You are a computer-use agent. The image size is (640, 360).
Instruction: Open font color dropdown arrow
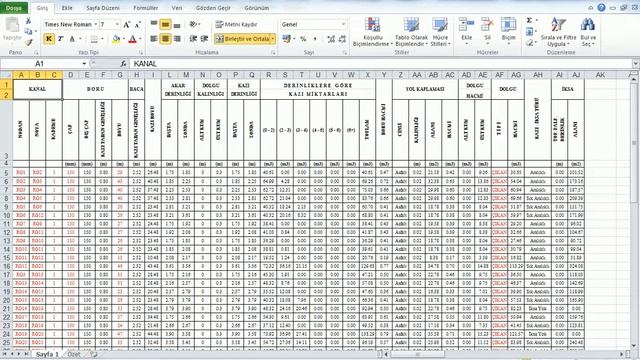click(140, 39)
